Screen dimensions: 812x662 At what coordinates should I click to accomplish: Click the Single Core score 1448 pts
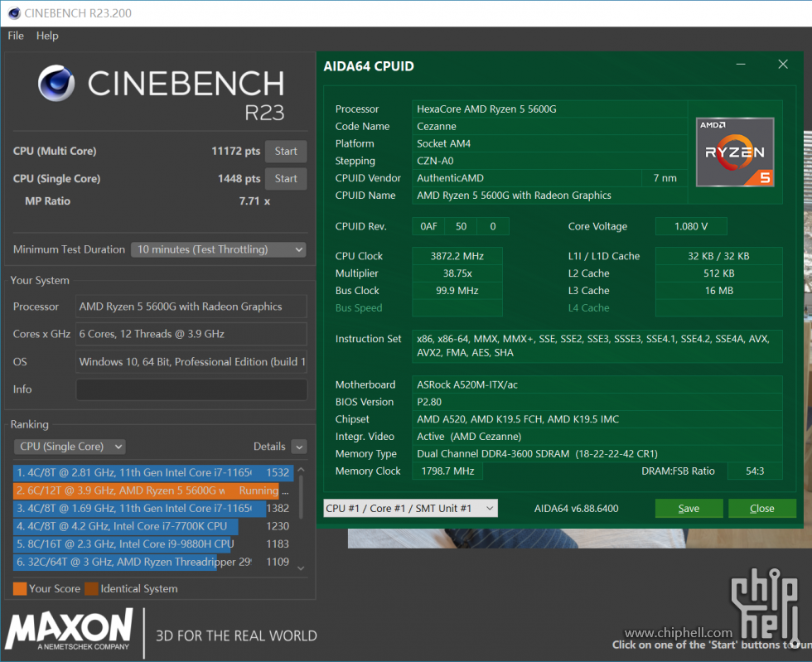click(x=239, y=179)
